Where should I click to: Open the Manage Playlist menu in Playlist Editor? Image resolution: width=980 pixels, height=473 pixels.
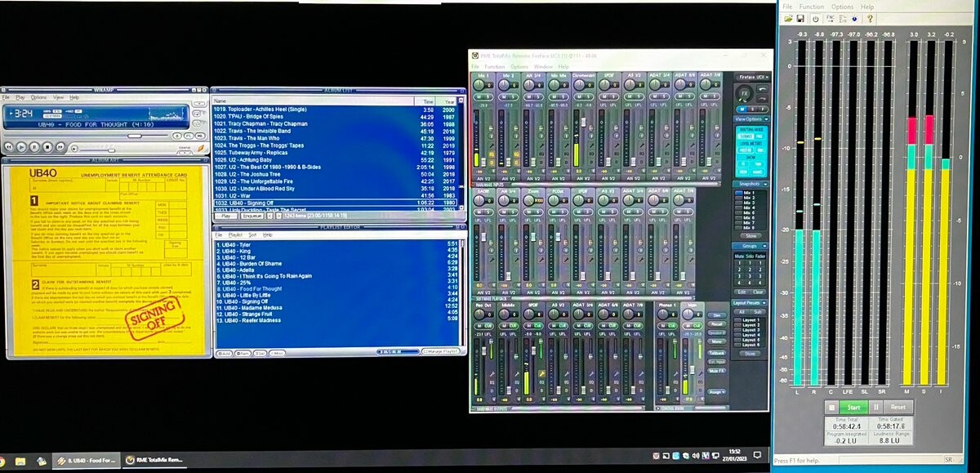442,352
